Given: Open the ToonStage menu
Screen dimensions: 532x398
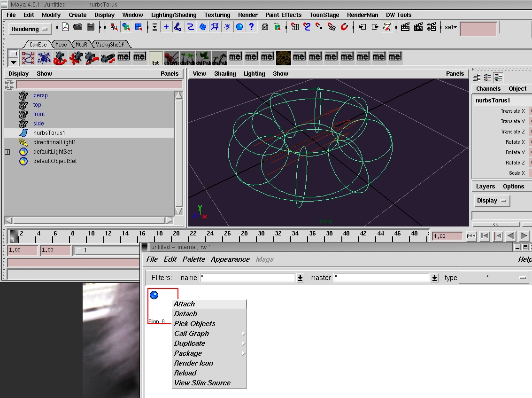Looking at the screenshot, I should [324, 15].
